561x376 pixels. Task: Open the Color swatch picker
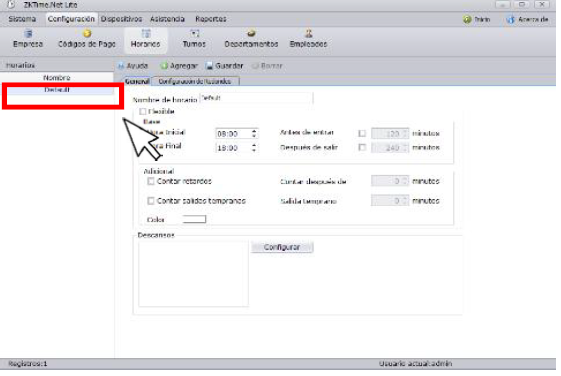point(194,219)
